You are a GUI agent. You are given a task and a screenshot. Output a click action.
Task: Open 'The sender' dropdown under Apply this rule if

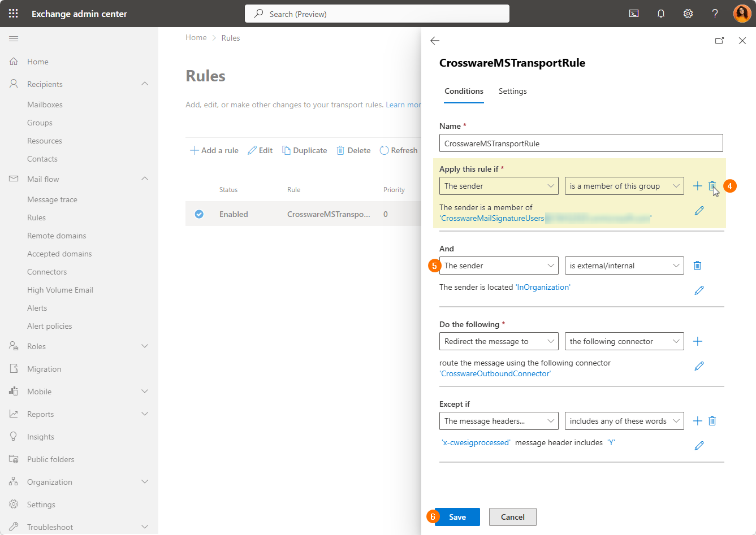tap(499, 186)
